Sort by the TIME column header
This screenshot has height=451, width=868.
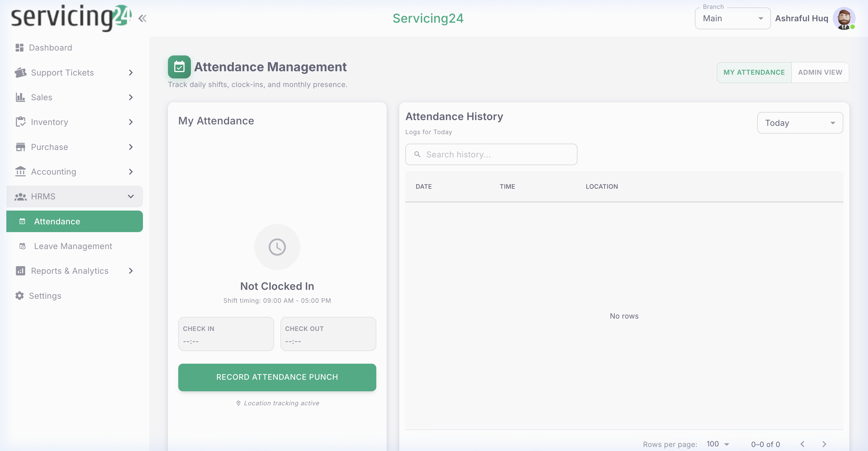click(507, 186)
